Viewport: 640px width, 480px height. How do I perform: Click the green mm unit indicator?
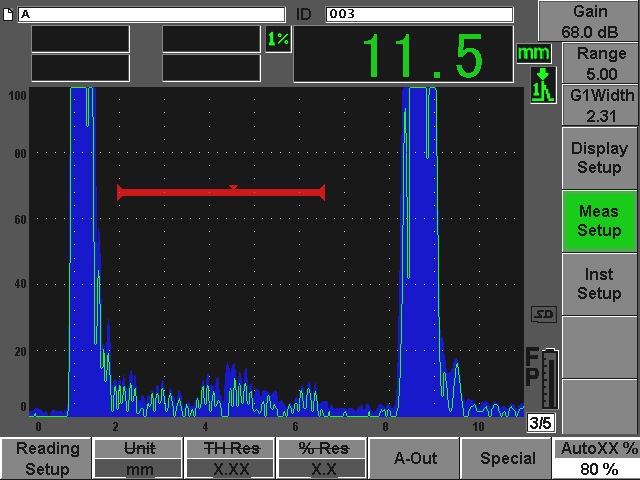tap(534, 52)
